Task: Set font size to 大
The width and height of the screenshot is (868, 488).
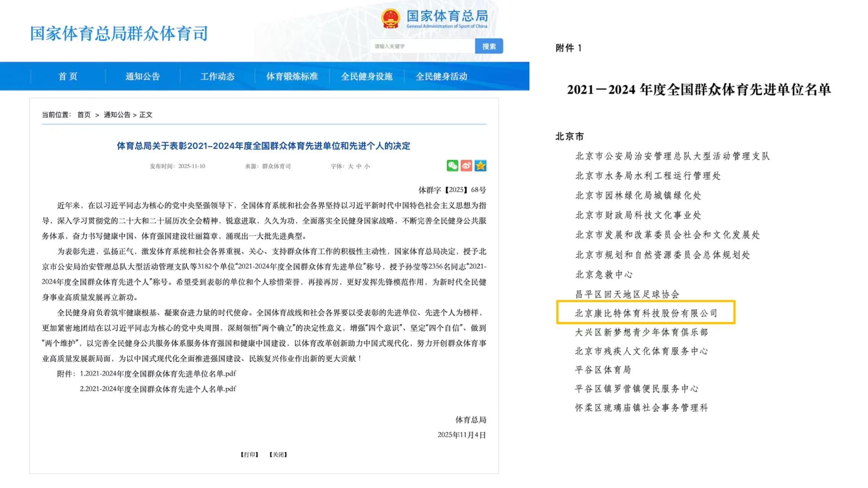Action: point(350,166)
